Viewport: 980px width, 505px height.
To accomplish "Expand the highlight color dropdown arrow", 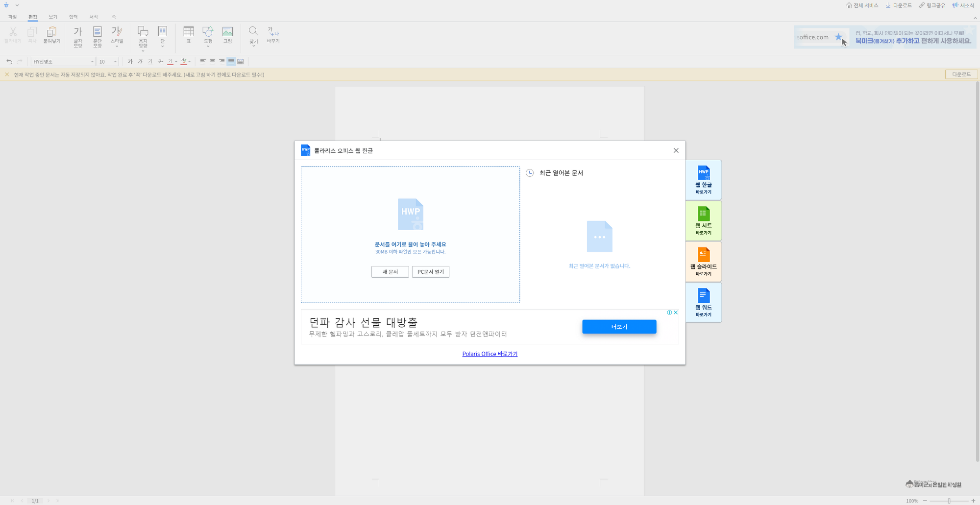I will (190, 62).
